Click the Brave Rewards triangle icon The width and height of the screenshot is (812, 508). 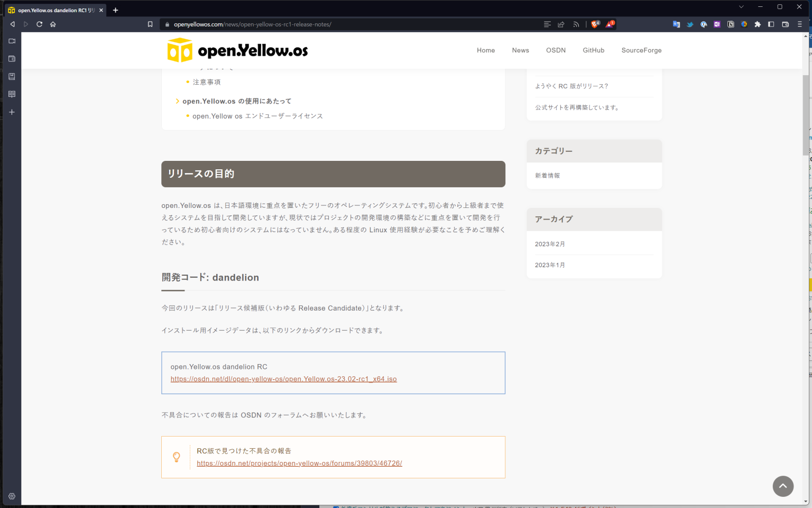tap(609, 24)
